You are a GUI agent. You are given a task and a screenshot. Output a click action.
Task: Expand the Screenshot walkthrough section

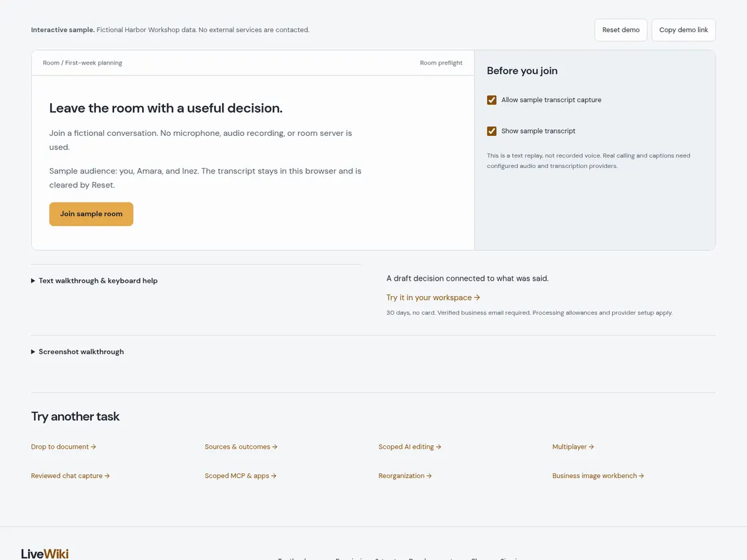point(77,352)
